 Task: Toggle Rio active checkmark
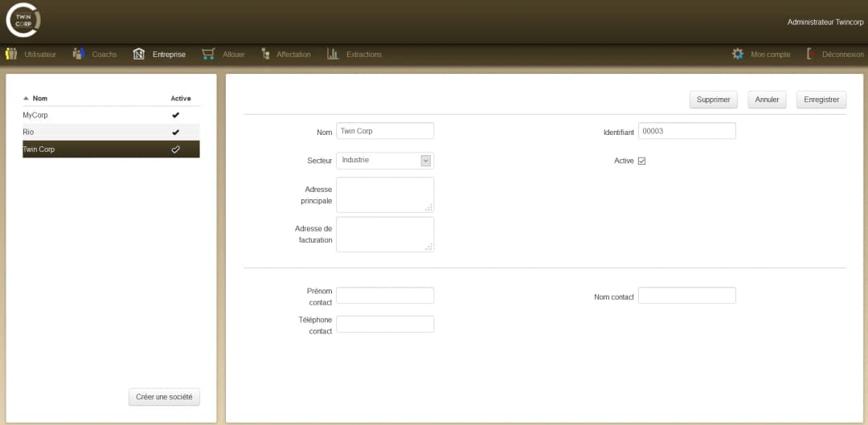pos(176,132)
